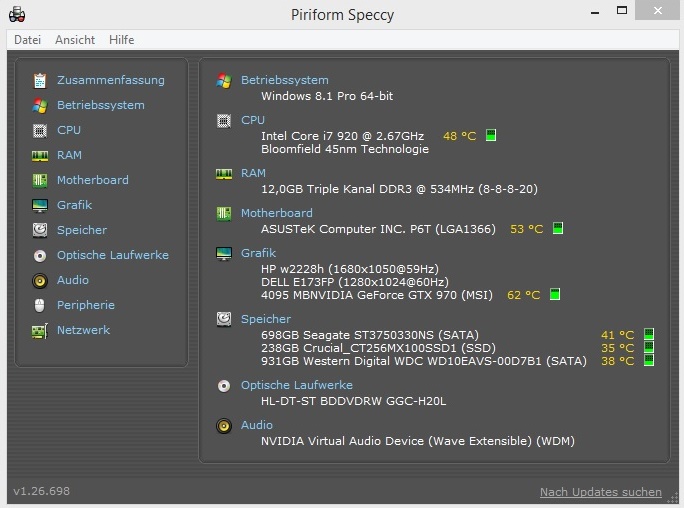Click Nach Updates suchen link
The width and height of the screenshot is (684, 508).
(x=601, y=492)
